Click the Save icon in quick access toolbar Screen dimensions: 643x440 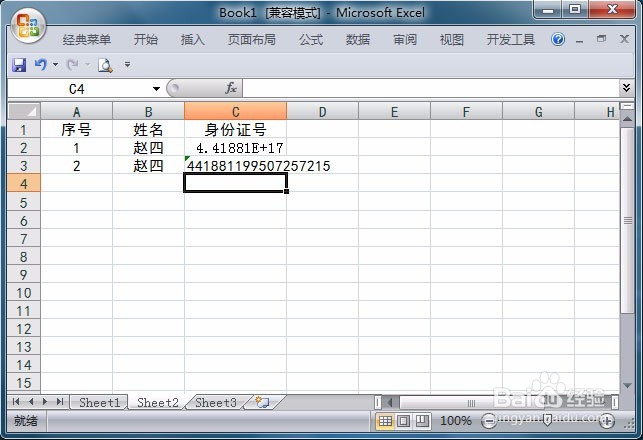19,65
